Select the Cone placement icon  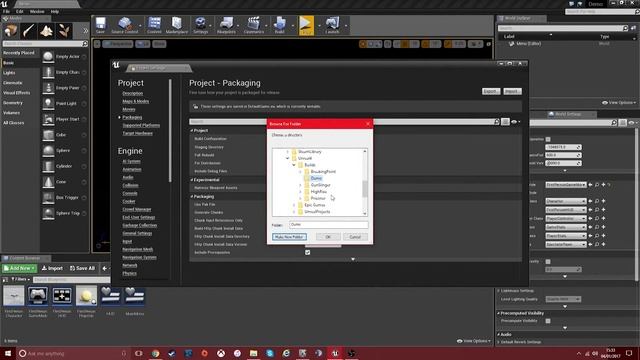[x=48, y=182]
